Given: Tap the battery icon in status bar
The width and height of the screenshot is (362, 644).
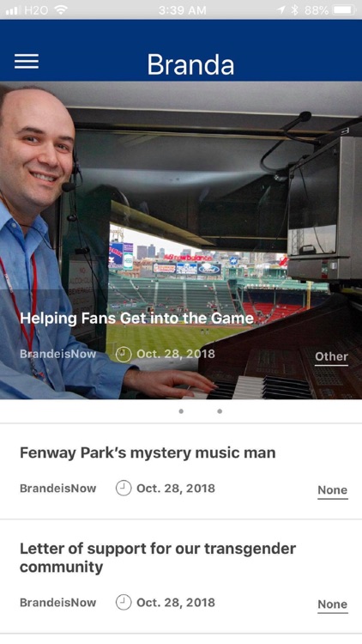Looking at the screenshot, I should point(344,10).
